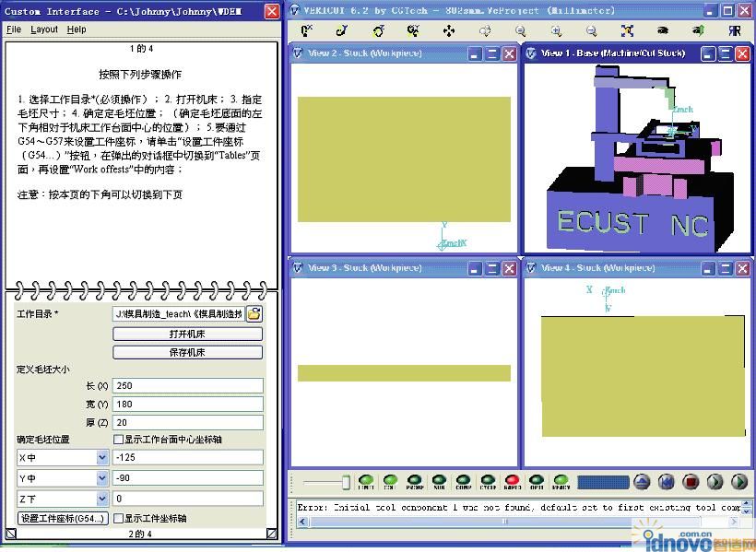This screenshot has width=756, height=552.
Task: Check the 显示工件坐标轴 checkbox
Action: [118, 519]
